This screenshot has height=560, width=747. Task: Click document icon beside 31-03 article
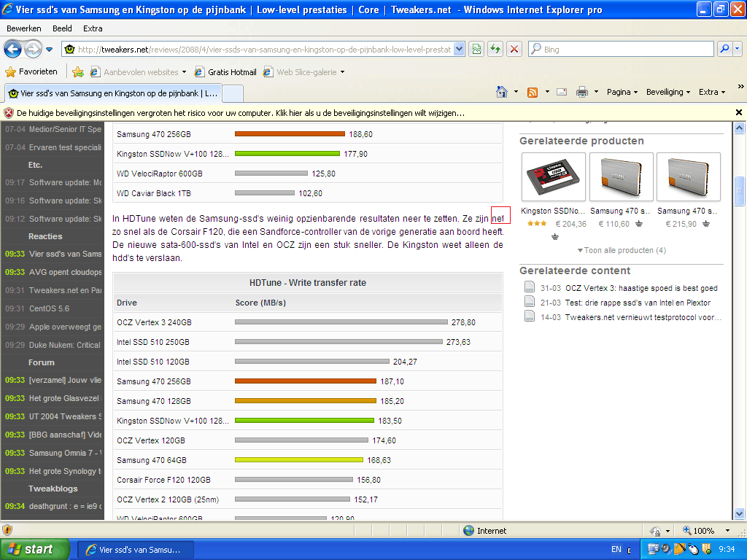coord(530,287)
